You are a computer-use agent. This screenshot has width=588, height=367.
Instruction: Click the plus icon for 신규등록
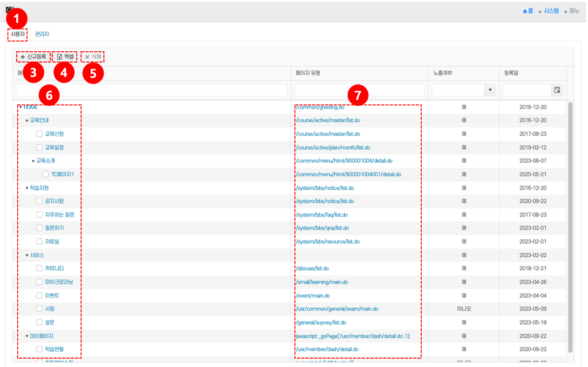coord(23,57)
